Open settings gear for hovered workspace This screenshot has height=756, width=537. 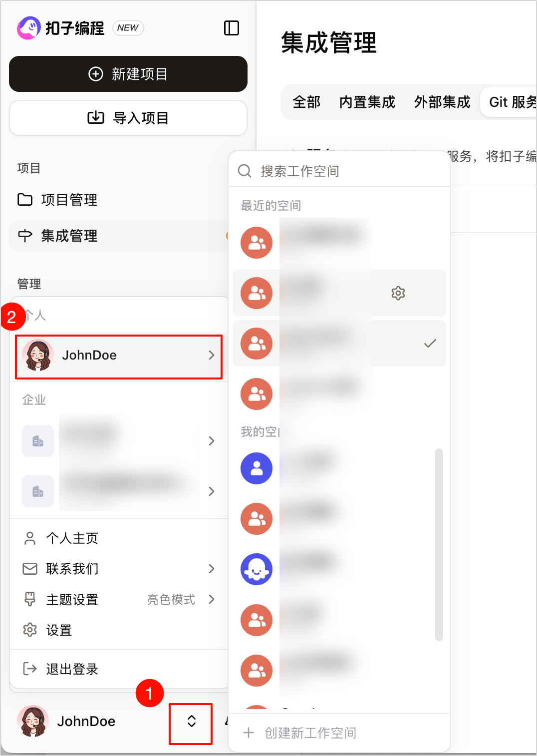click(x=398, y=293)
